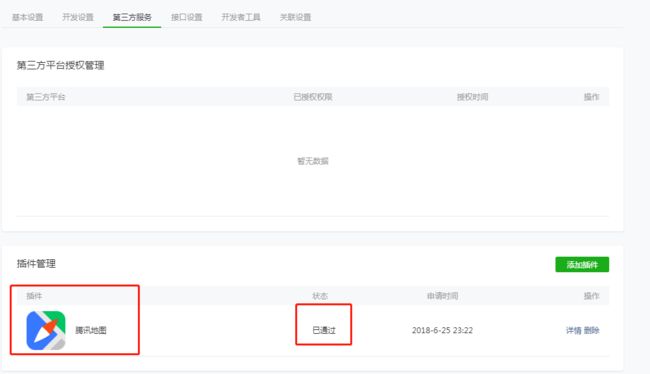650x374 pixels.
Task: Click the green 添加插件 button
Action: click(x=582, y=265)
